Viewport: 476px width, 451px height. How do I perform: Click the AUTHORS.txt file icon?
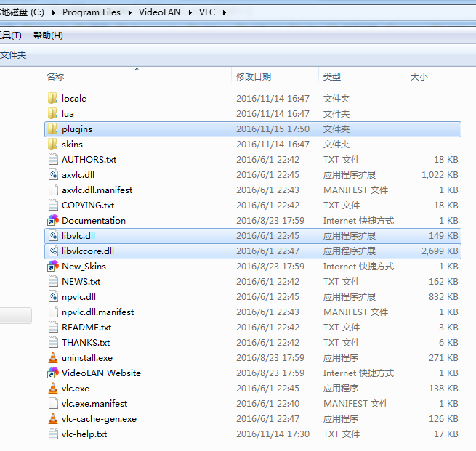pos(53,159)
